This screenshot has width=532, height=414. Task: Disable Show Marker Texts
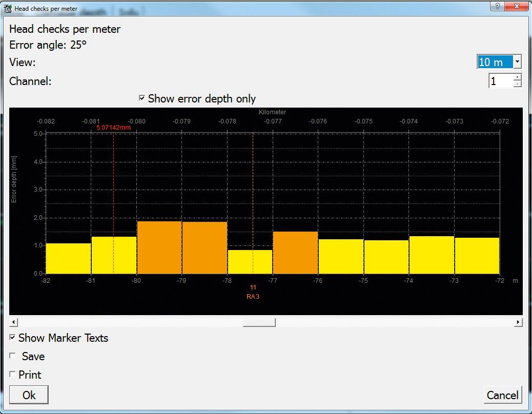[13, 338]
